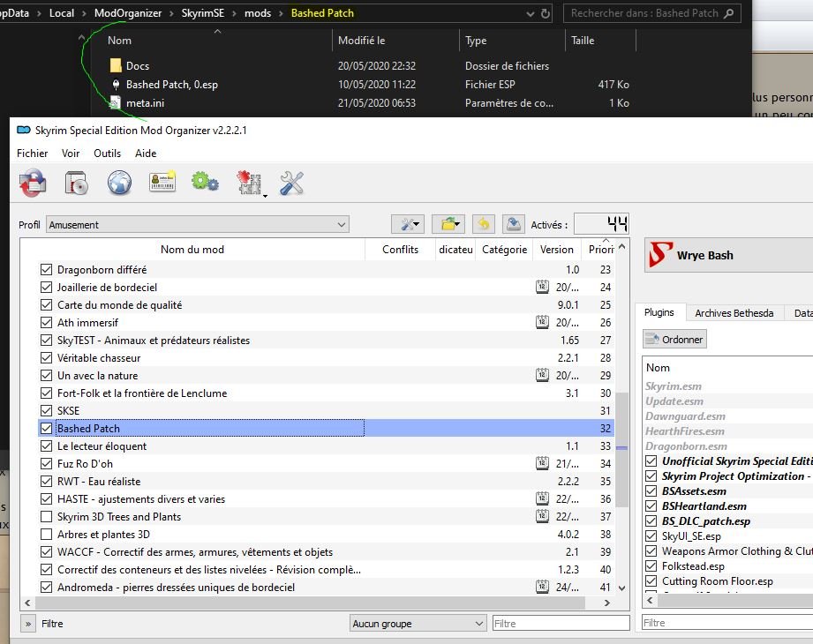Click the Wrye Bash red logo icon
This screenshot has height=644, width=813.
tap(660, 254)
